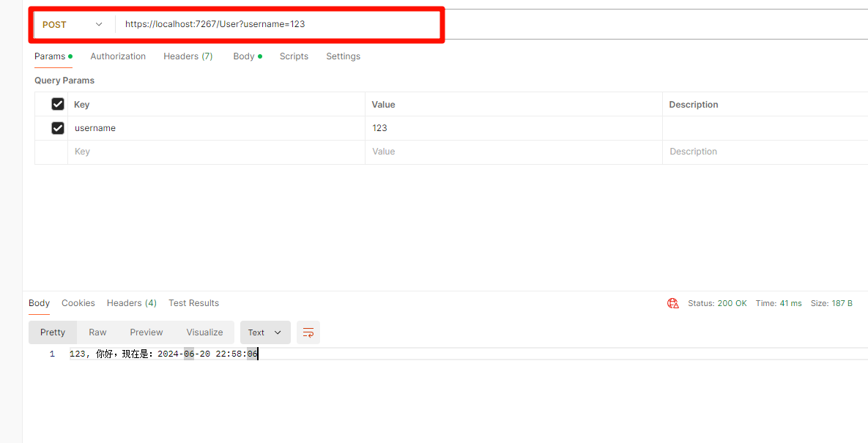Open the Settings tab
This screenshot has width=868, height=443.
coord(344,56)
